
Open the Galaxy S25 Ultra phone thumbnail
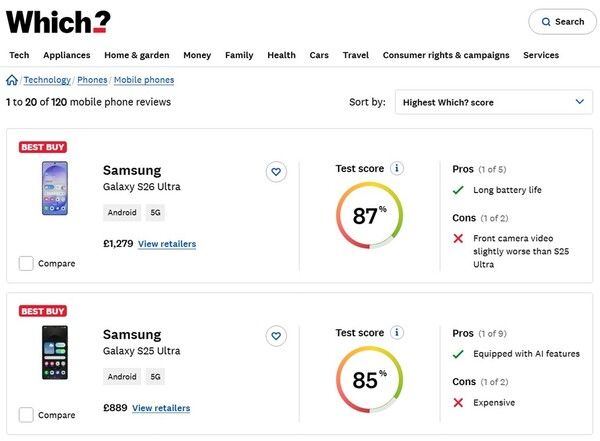(x=54, y=352)
